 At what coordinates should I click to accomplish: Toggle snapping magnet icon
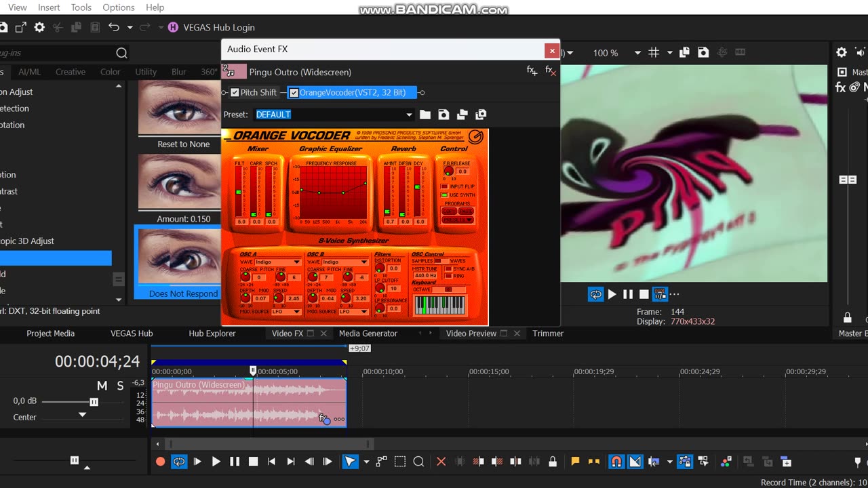(x=616, y=462)
